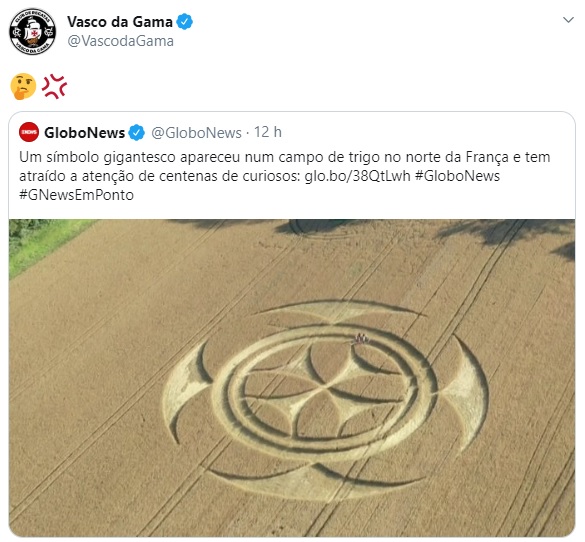Open the tweet options chevron menu

tap(568, 20)
